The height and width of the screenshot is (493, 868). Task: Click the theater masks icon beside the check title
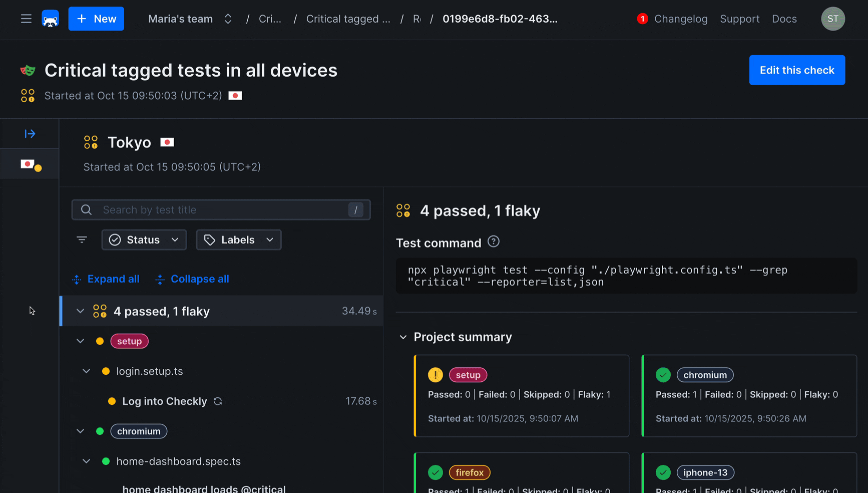click(x=28, y=70)
